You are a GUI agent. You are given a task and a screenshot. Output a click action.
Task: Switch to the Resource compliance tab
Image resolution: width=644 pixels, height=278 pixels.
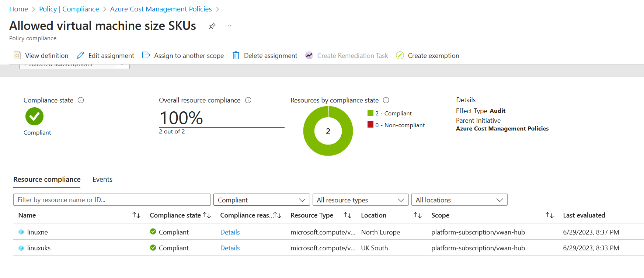(47, 180)
